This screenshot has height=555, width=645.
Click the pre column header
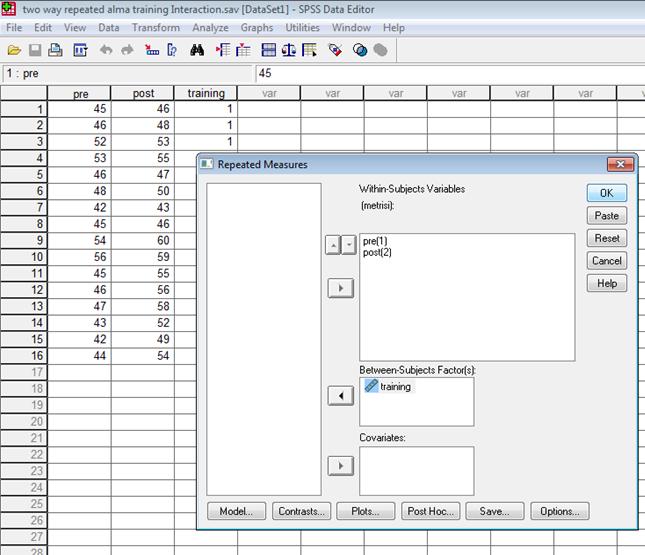79,93
